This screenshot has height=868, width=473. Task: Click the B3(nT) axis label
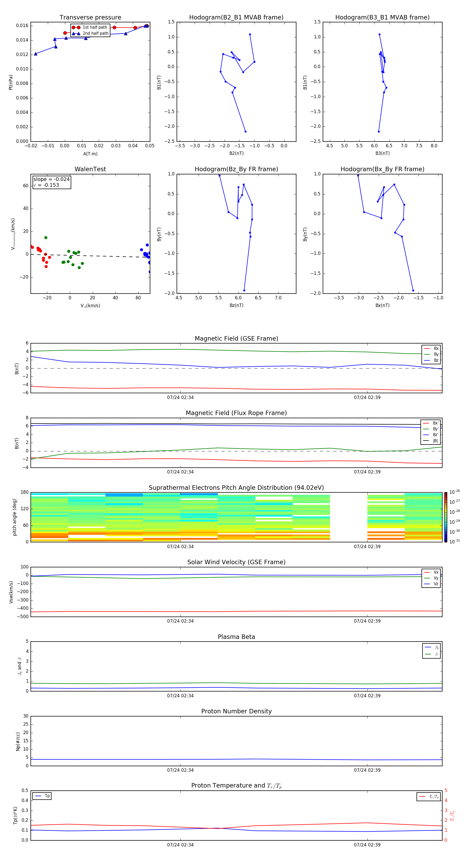click(x=382, y=154)
